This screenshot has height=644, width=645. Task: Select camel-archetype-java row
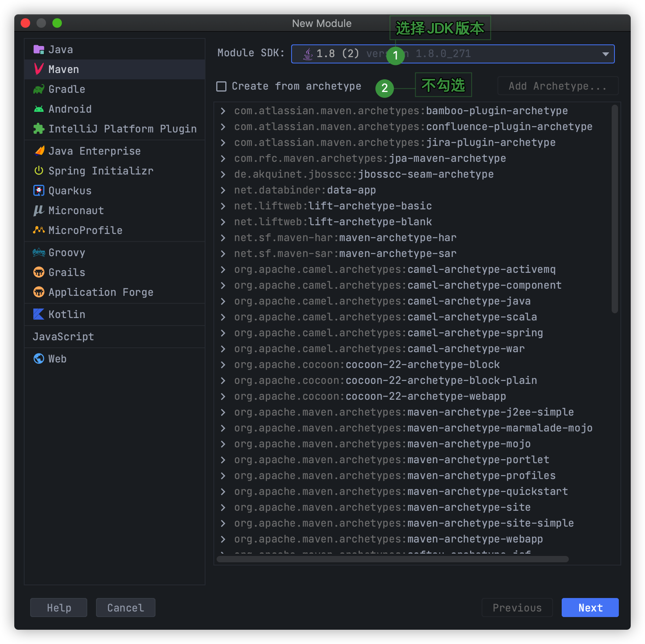413,301
